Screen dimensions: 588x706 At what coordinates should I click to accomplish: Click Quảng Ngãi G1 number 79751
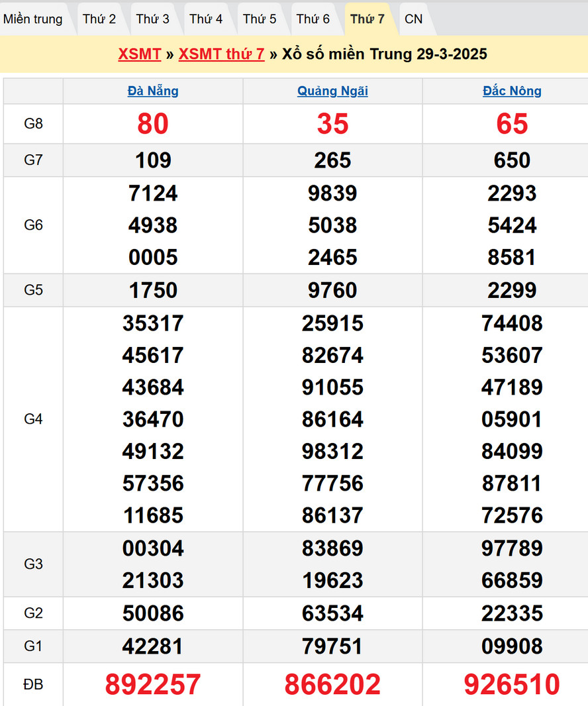(332, 646)
